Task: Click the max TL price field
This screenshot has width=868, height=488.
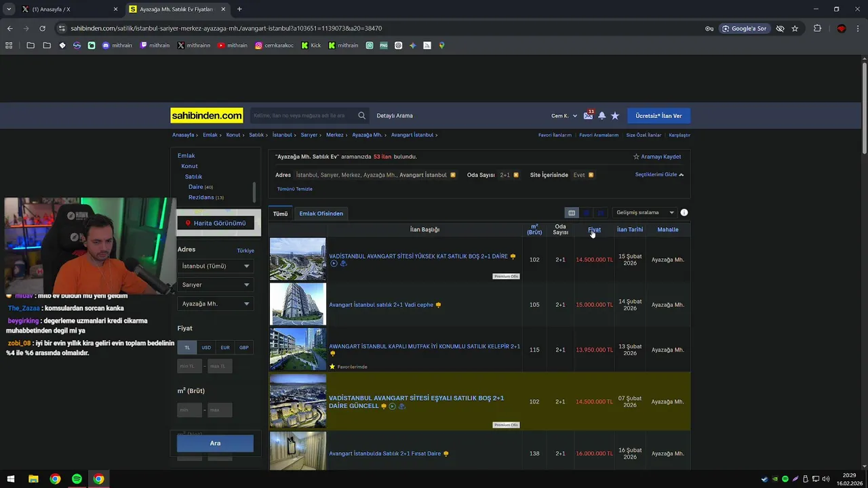Action: point(220,366)
